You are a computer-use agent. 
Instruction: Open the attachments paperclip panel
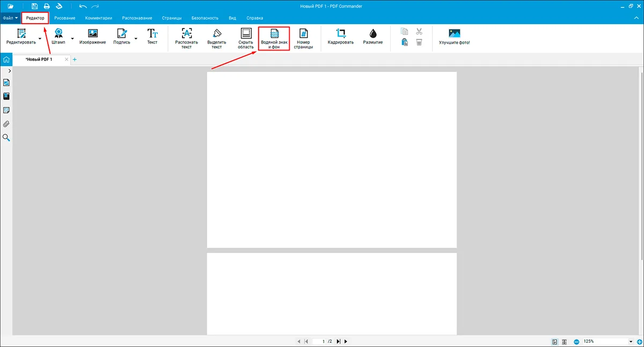6,124
